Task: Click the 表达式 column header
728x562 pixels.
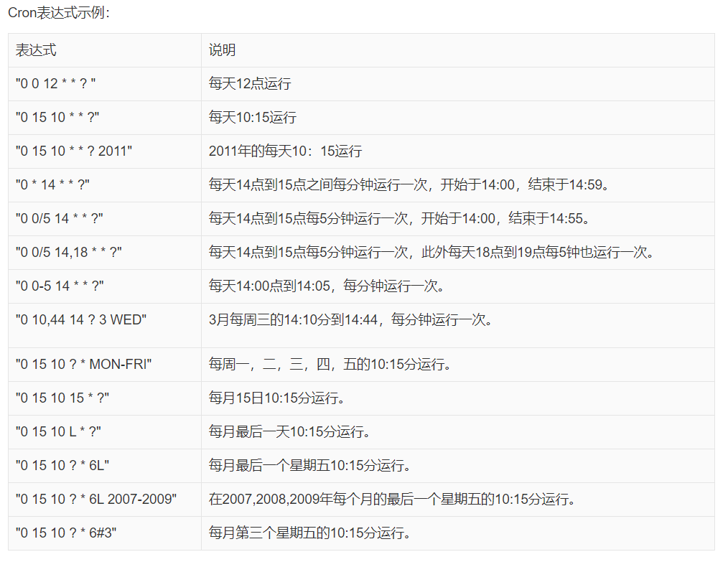Action: (29, 50)
